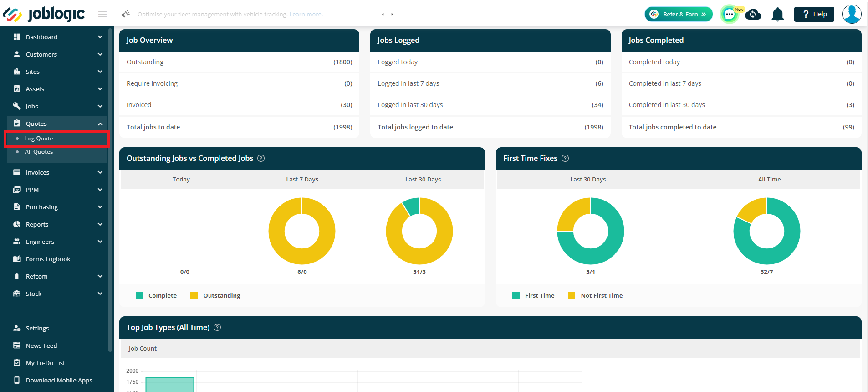Open News Feed menu item
The width and height of the screenshot is (868, 392).
[57, 346]
